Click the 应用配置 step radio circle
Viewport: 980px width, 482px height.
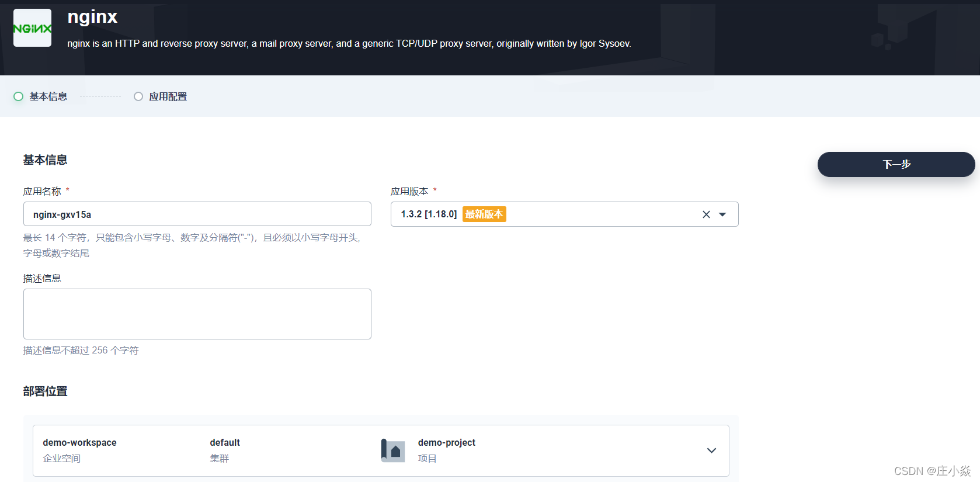138,96
